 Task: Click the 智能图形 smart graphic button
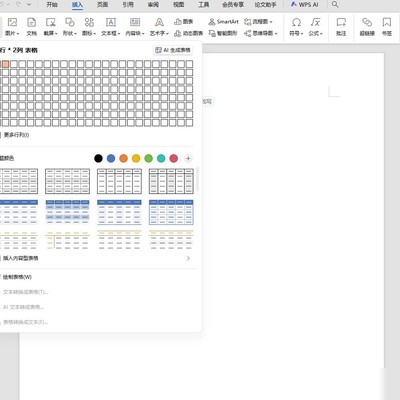(223, 33)
